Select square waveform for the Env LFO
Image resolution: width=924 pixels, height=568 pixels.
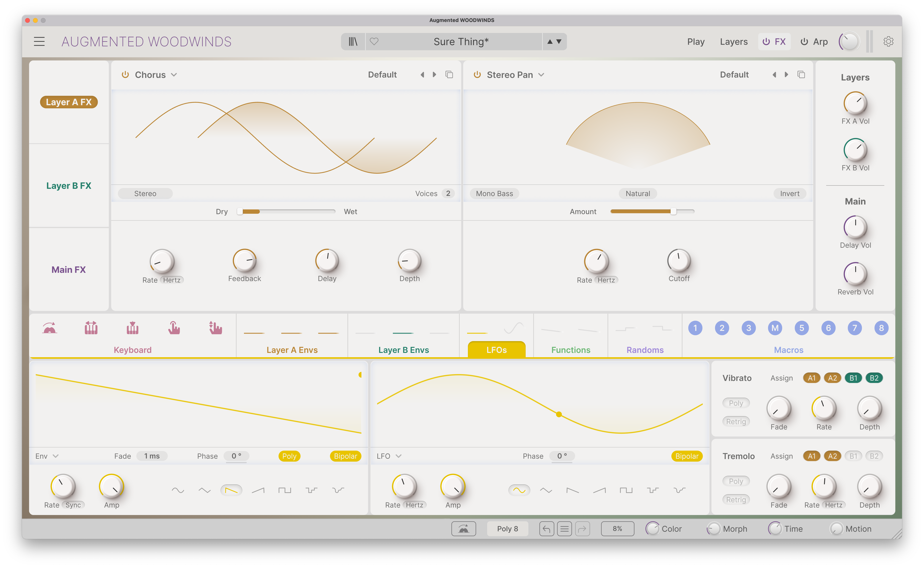click(285, 490)
